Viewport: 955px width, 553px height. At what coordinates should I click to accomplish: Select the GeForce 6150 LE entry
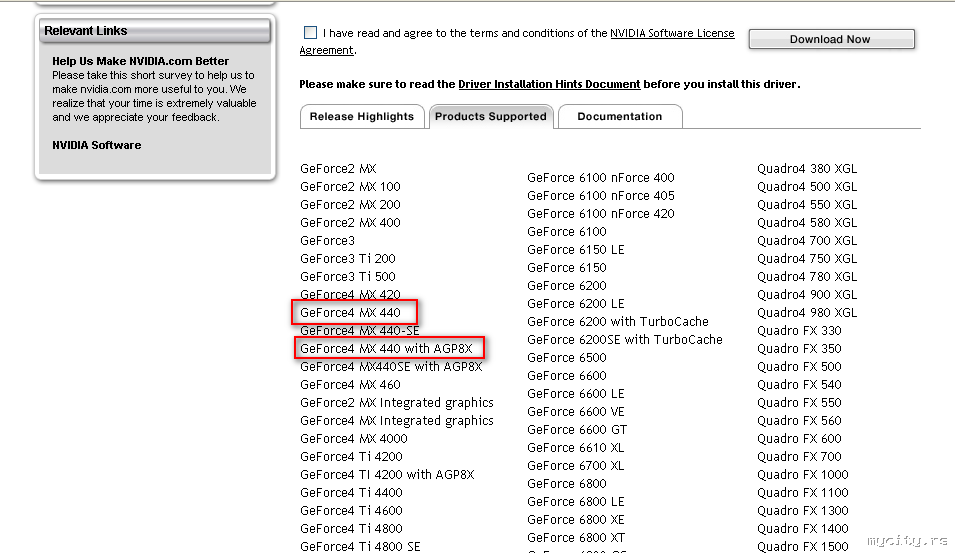(576, 250)
